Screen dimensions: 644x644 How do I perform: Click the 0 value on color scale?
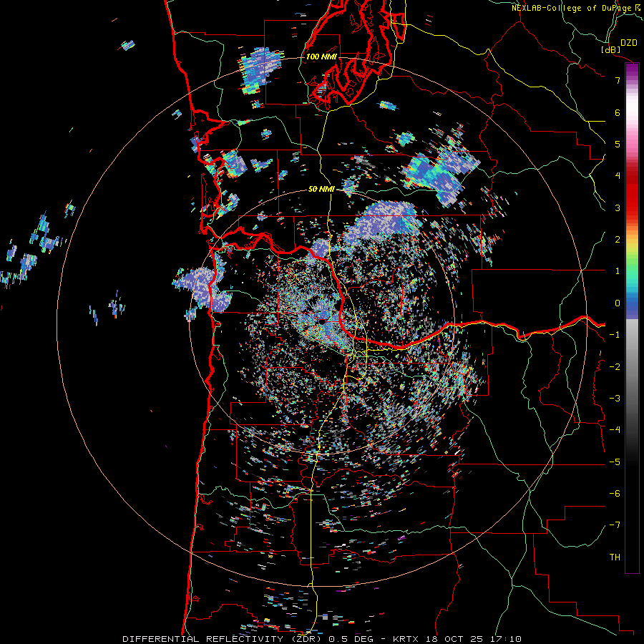coord(618,303)
